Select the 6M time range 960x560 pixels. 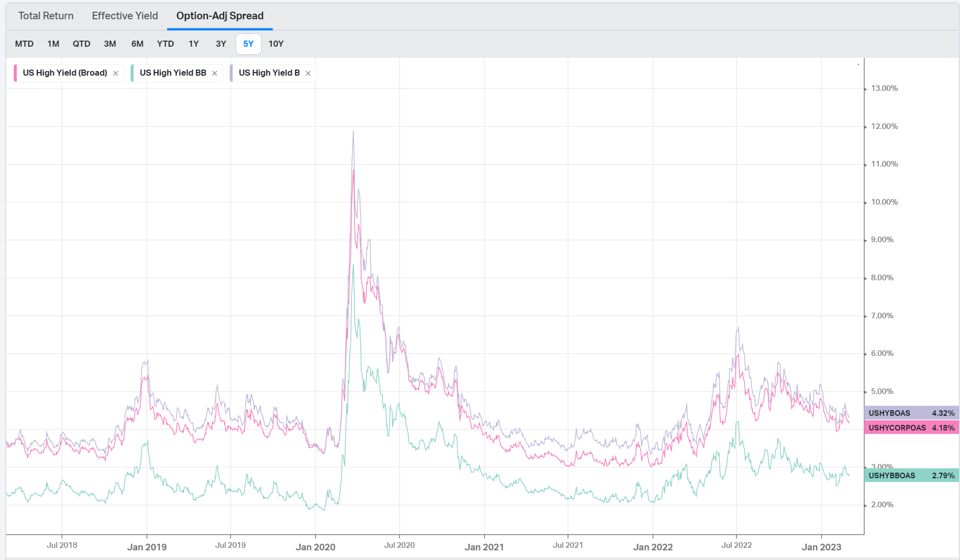(137, 44)
